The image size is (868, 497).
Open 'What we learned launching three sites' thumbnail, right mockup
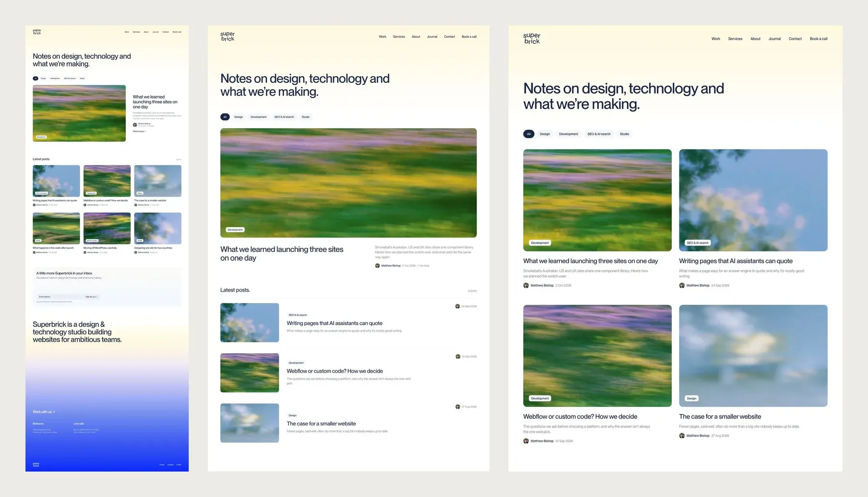[597, 200]
